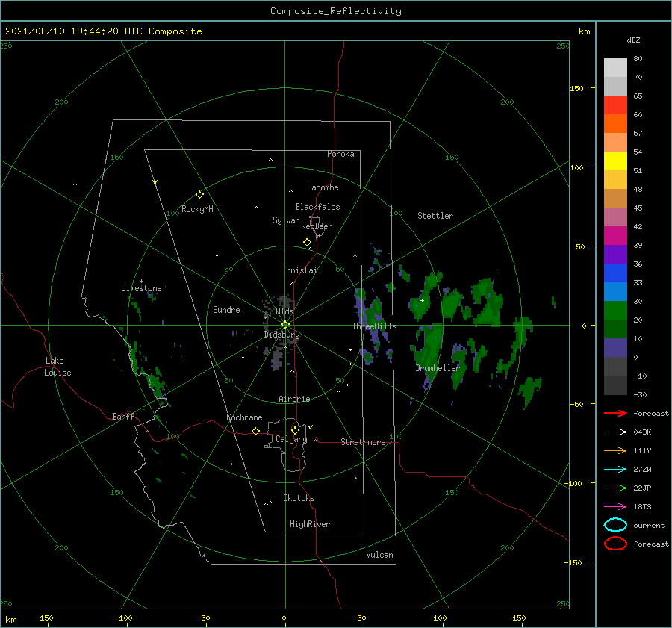
Task: Click the RockyMH label on map
Action: coord(197,209)
